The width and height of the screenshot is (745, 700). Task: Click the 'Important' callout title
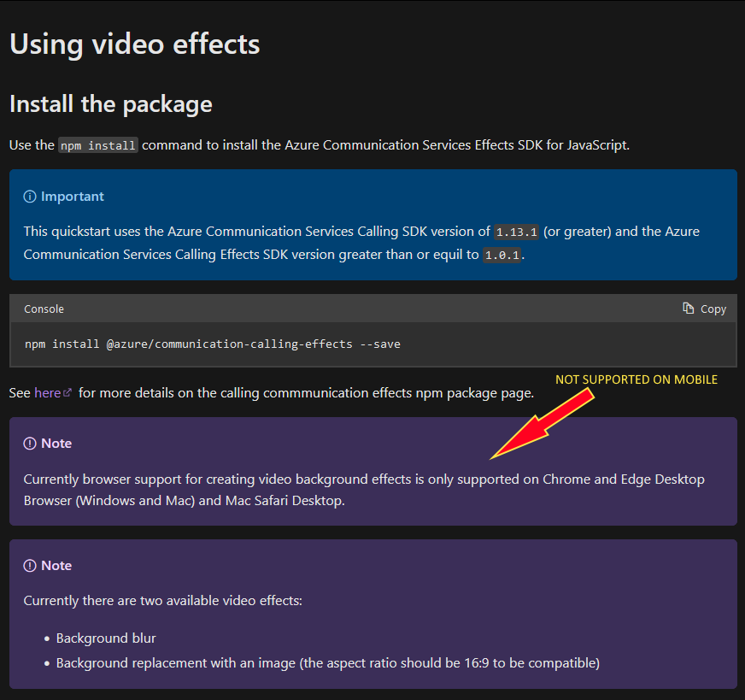[x=73, y=197]
